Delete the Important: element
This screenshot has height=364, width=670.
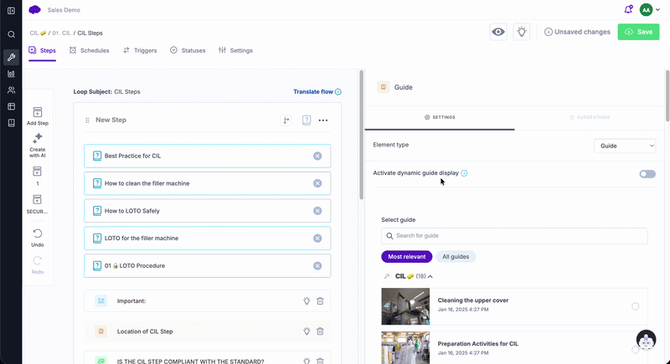[320, 301]
